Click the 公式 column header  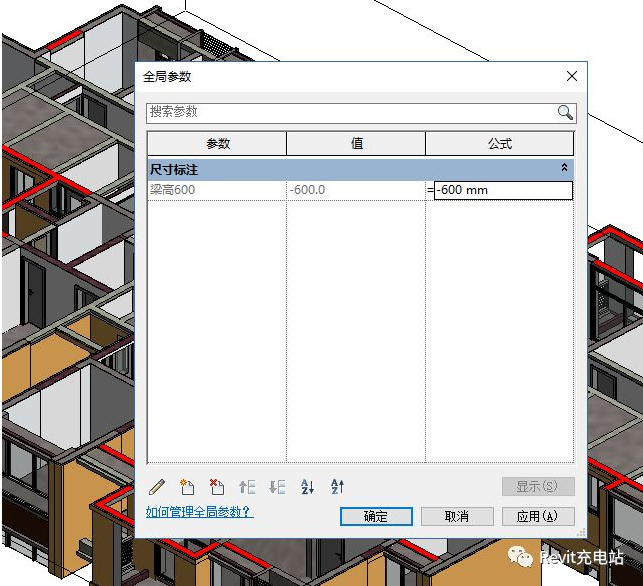pyautogui.click(x=499, y=144)
